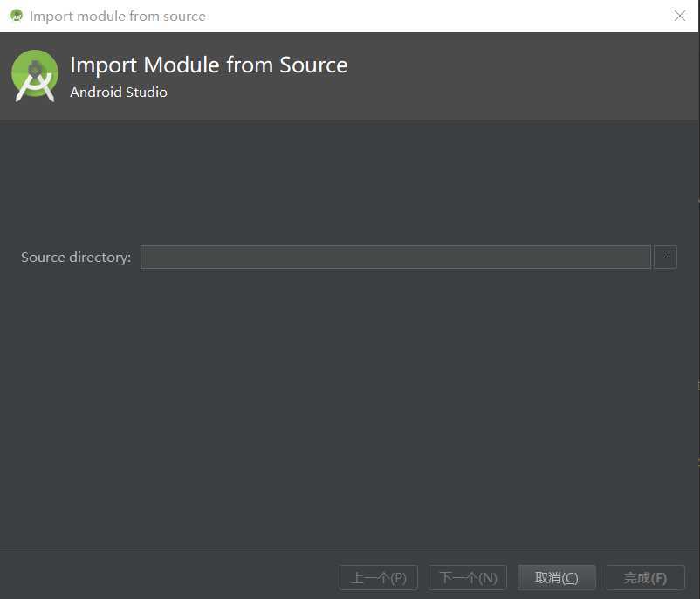Cancel the import with 取消(C)
The height and width of the screenshot is (599, 700).
click(x=556, y=577)
